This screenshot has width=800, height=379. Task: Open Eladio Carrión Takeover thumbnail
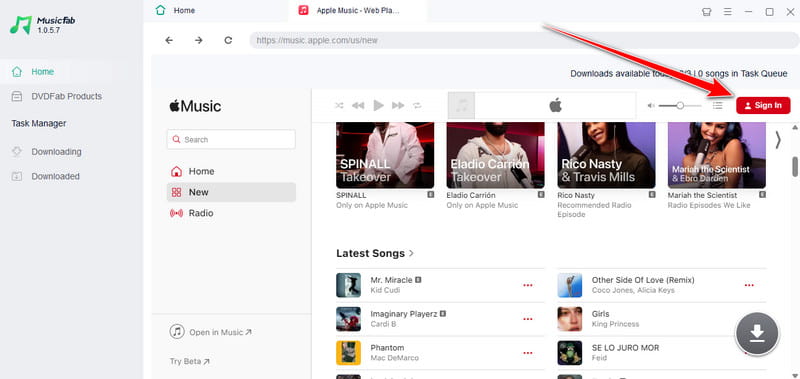(495, 156)
